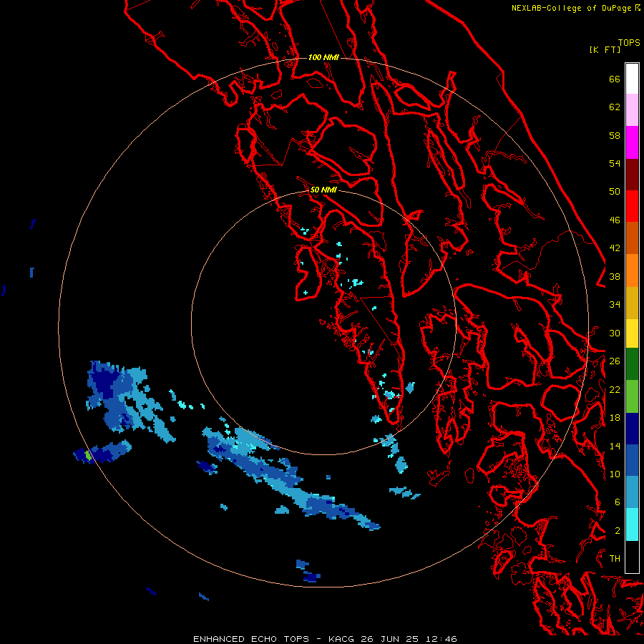This screenshot has height=644, width=644.
Task: Click the small green echo pixel cluster
Action: (88, 455)
